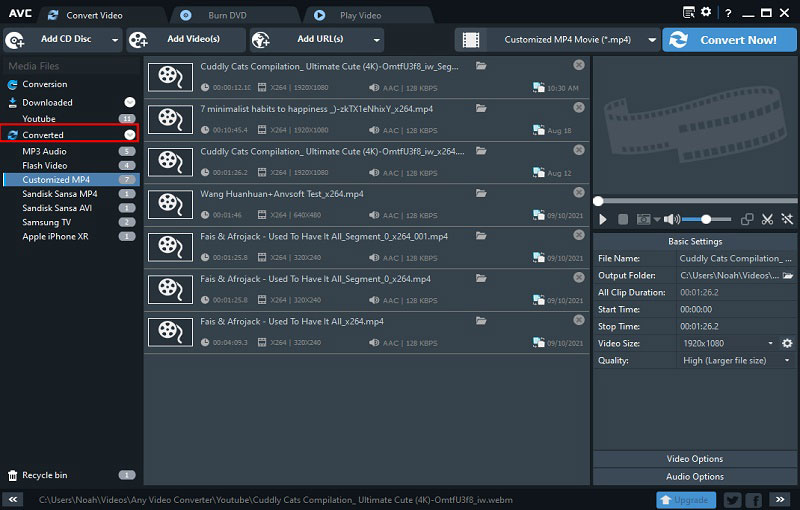The height and width of the screenshot is (510, 800).
Task: Collapse the Converted category arrow
Action: [x=130, y=135]
